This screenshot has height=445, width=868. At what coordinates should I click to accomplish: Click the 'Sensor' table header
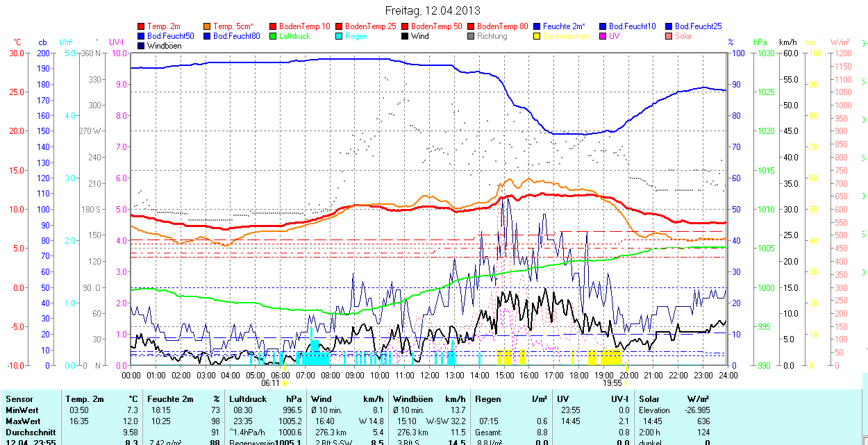click(19, 399)
